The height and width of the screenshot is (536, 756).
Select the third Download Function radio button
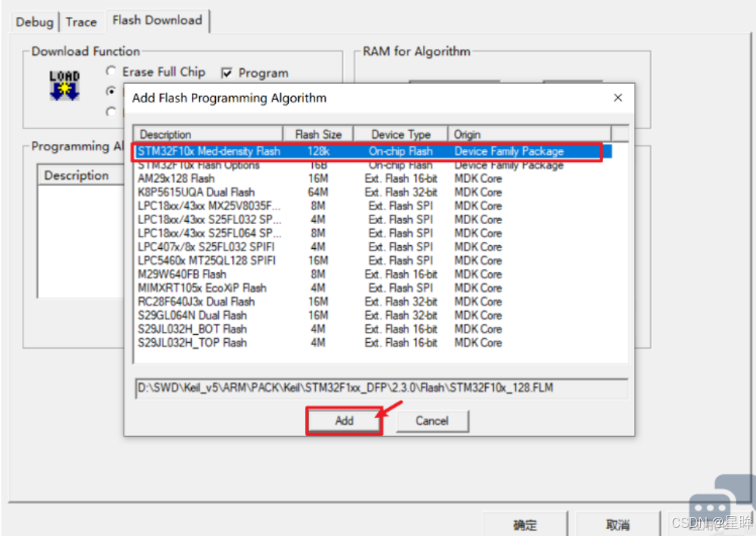[111, 112]
